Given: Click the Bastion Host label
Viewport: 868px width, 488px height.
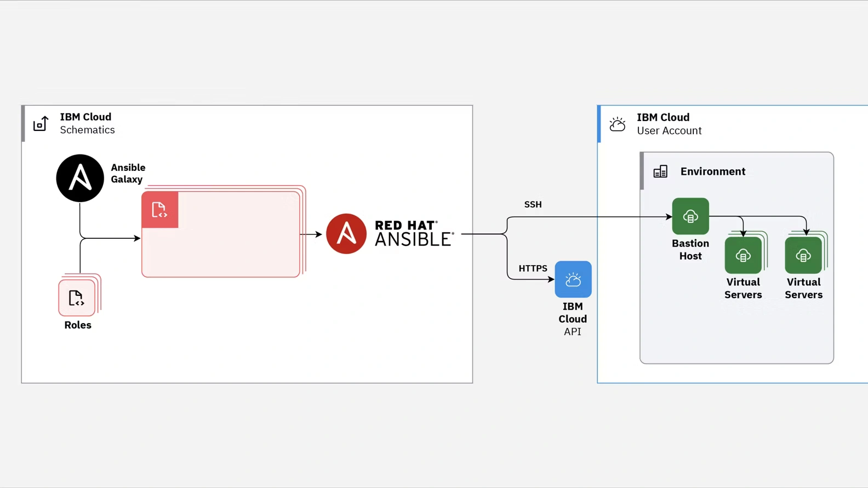Looking at the screenshot, I should pyautogui.click(x=690, y=249).
